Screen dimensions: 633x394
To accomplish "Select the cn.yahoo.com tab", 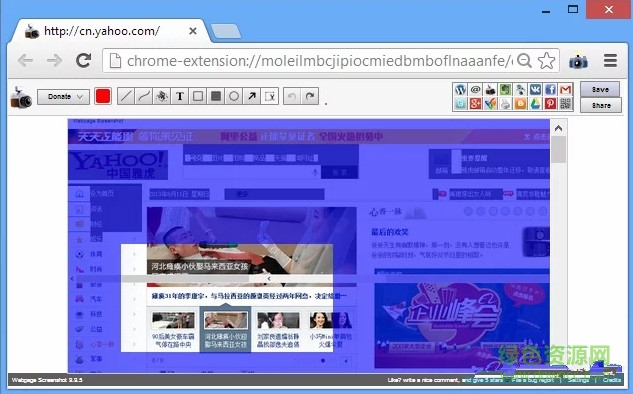I will click(x=109, y=31).
